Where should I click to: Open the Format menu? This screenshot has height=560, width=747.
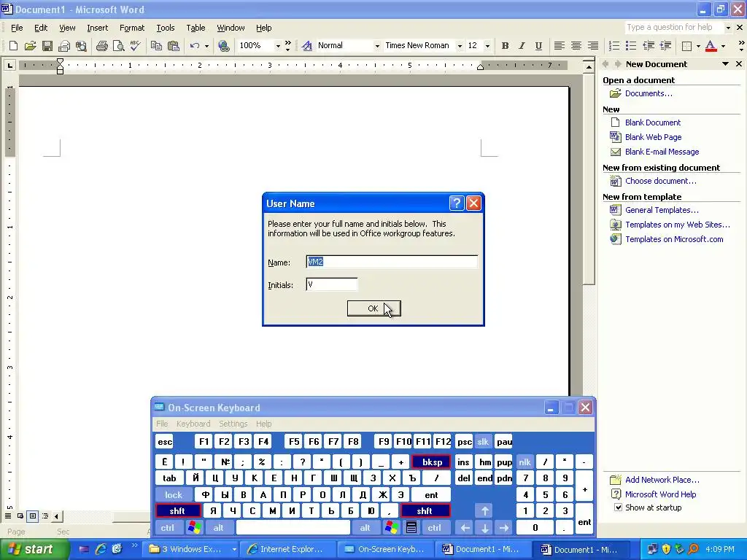(132, 28)
